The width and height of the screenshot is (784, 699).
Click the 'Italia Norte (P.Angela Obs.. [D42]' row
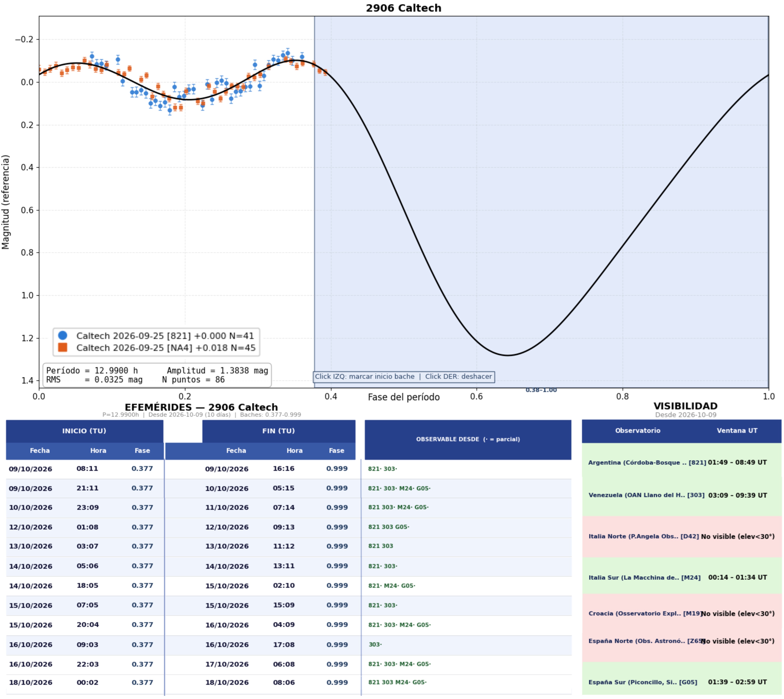click(682, 537)
